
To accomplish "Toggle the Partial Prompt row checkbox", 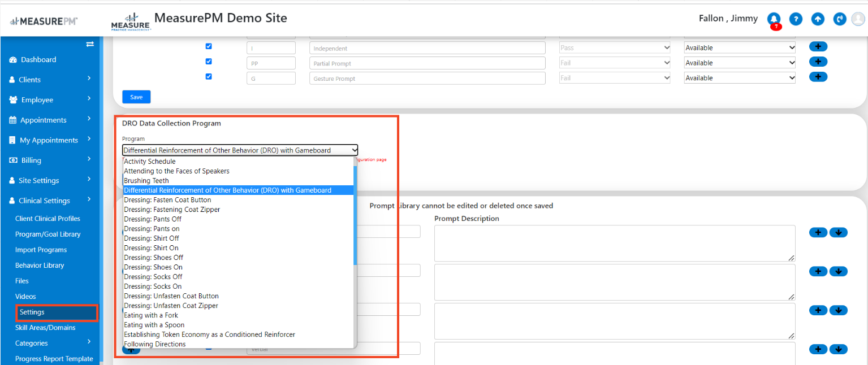I will [x=209, y=61].
